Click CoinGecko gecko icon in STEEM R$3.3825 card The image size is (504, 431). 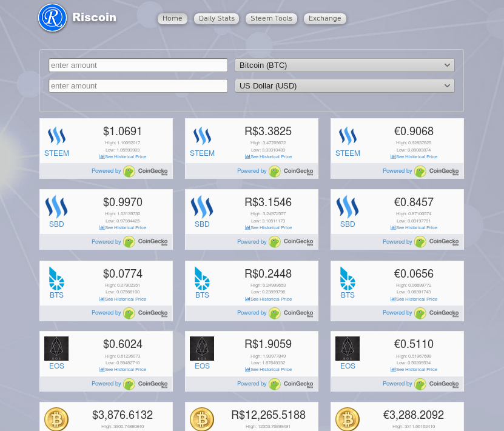tap(275, 172)
